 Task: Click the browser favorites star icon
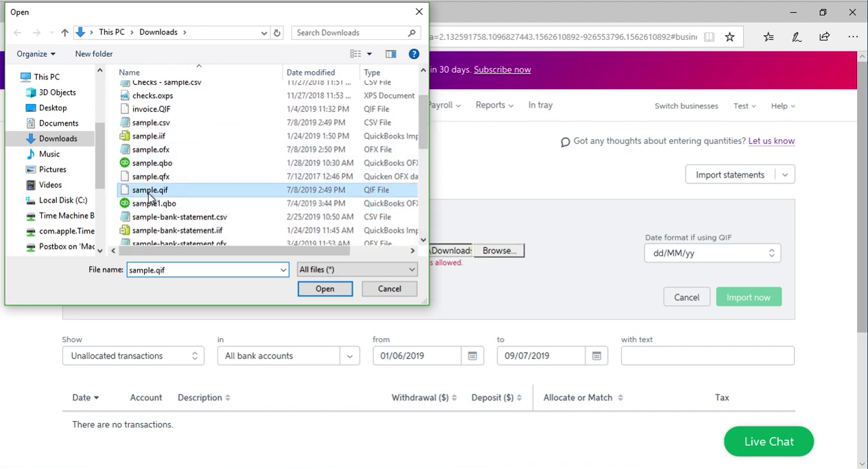coord(730,37)
